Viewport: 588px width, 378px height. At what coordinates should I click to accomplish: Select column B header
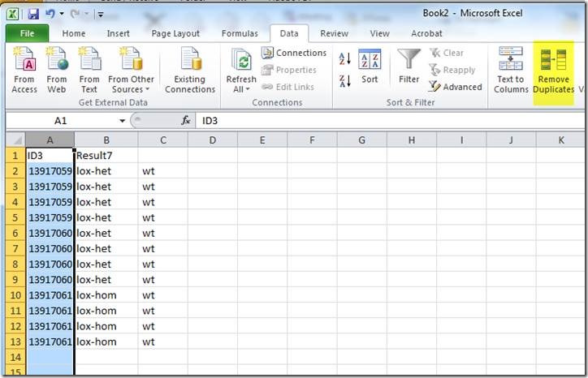tap(106, 140)
